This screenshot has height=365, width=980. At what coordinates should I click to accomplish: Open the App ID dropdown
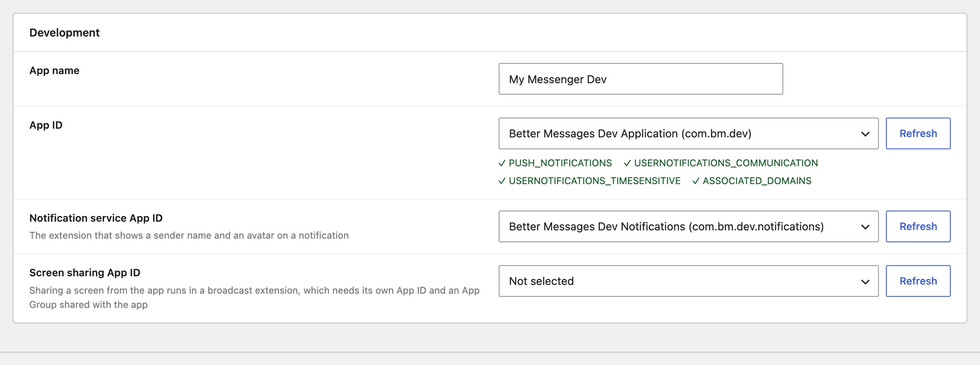[x=688, y=133]
